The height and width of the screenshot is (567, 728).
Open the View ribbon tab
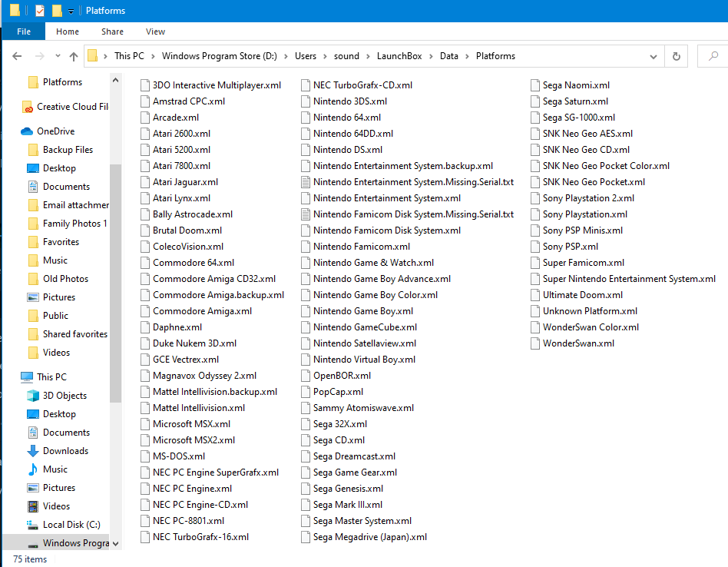pyautogui.click(x=155, y=31)
